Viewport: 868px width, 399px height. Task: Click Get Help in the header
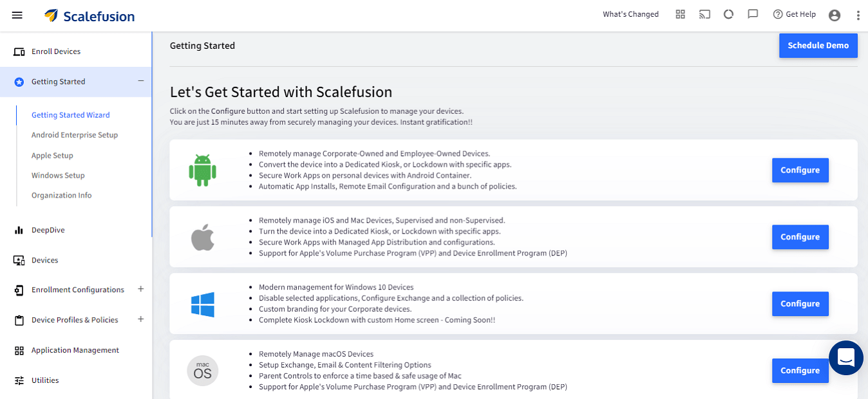pos(794,14)
